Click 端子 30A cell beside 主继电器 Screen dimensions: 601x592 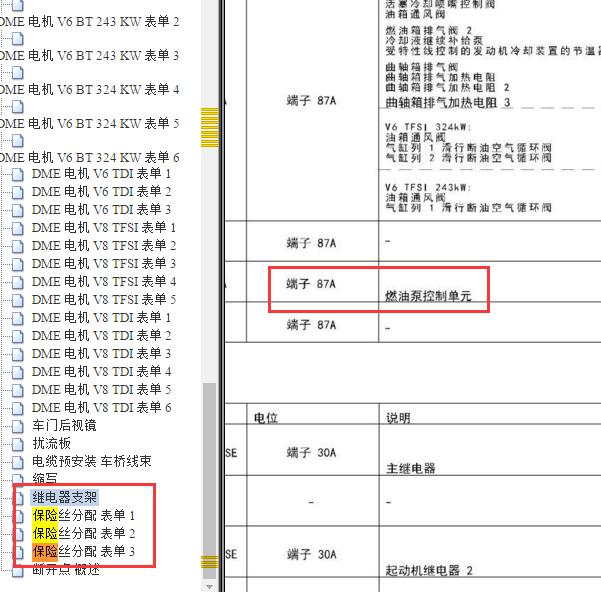(311, 453)
